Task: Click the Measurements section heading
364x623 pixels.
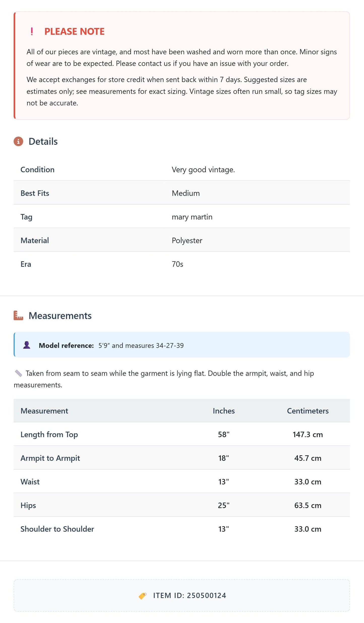Action: pos(60,316)
